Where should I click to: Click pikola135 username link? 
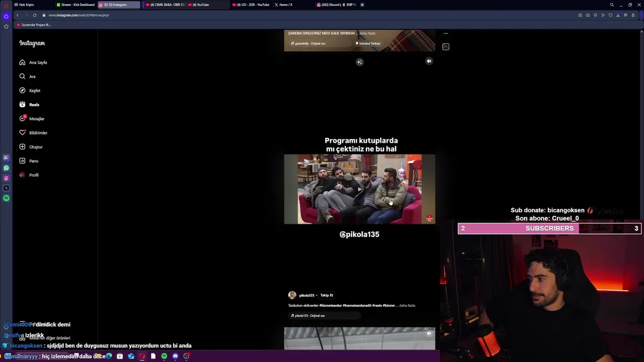(x=306, y=295)
